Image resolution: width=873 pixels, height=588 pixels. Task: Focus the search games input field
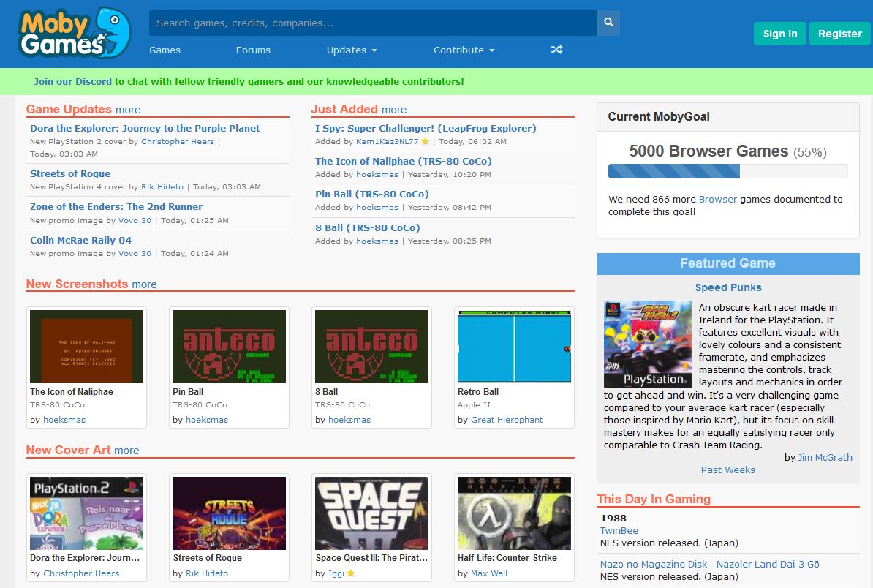pyautogui.click(x=373, y=23)
